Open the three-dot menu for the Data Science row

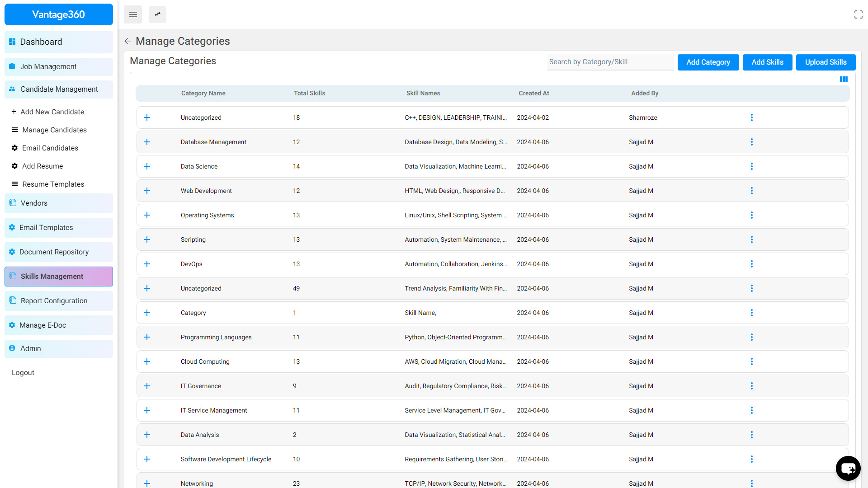(751, 166)
